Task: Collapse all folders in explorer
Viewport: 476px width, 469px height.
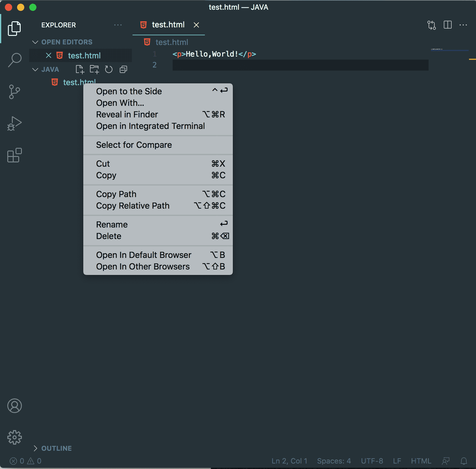Action: pyautogui.click(x=123, y=69)
